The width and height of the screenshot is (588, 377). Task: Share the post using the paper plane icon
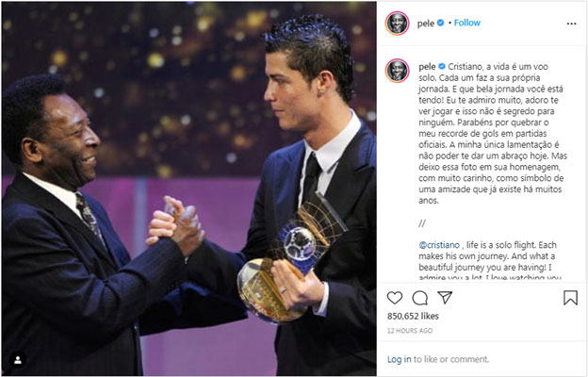[x=445, y=298]
